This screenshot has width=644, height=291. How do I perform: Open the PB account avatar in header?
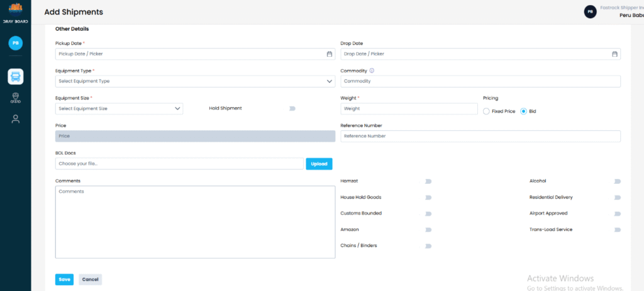pos(590,11)
